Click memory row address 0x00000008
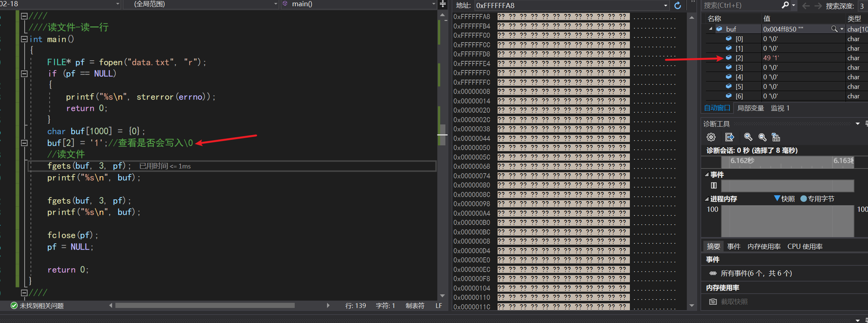This screenshot has height=323, width=868. click(x=471, y=91)
